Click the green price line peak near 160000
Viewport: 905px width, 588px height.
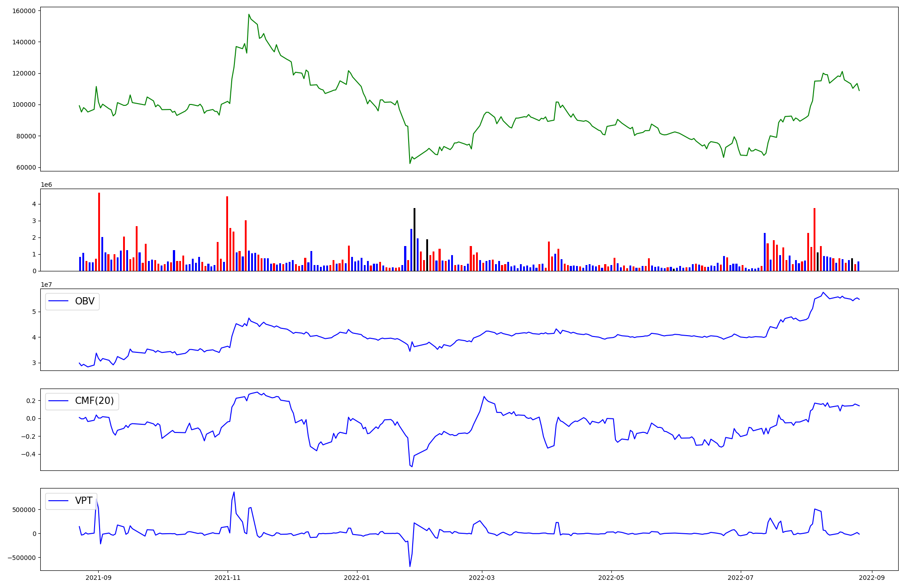point(249,14)
